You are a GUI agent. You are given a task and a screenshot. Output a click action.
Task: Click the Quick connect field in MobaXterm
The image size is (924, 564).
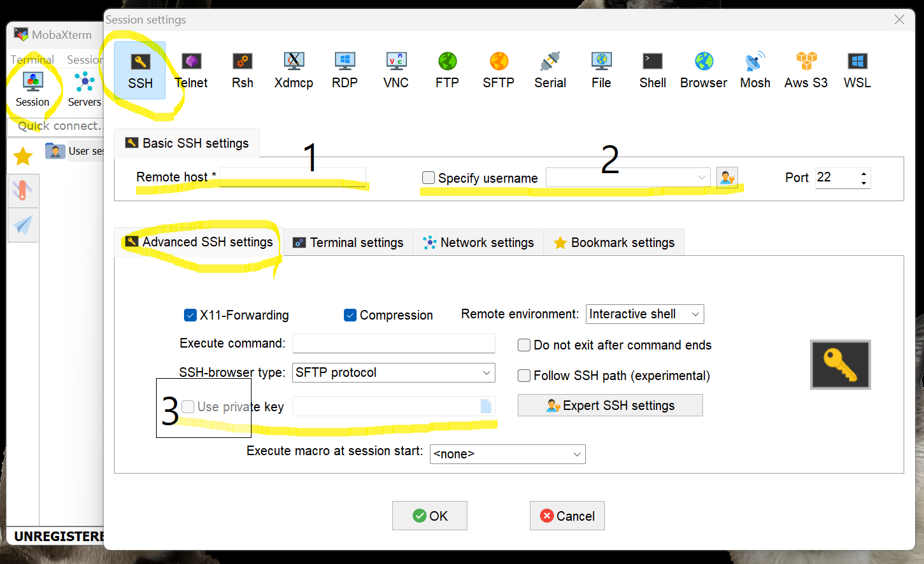(x=55, y=126)
